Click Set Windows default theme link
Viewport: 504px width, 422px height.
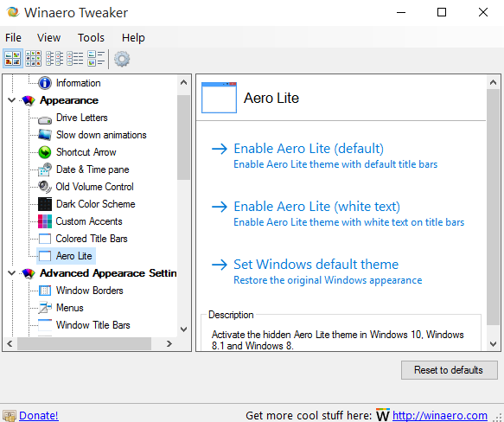coord(316,265)
